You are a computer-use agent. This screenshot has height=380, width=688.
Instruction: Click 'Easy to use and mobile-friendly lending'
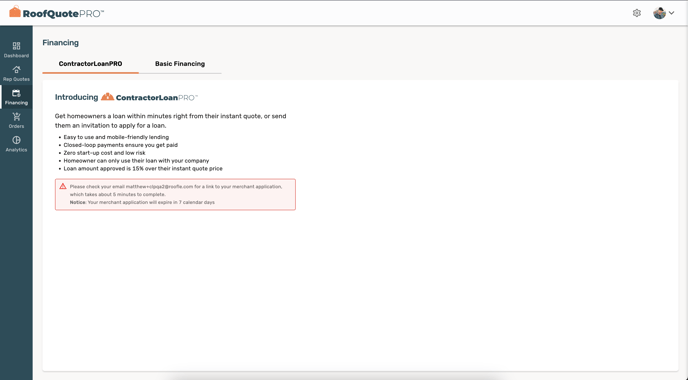[116, 137]
